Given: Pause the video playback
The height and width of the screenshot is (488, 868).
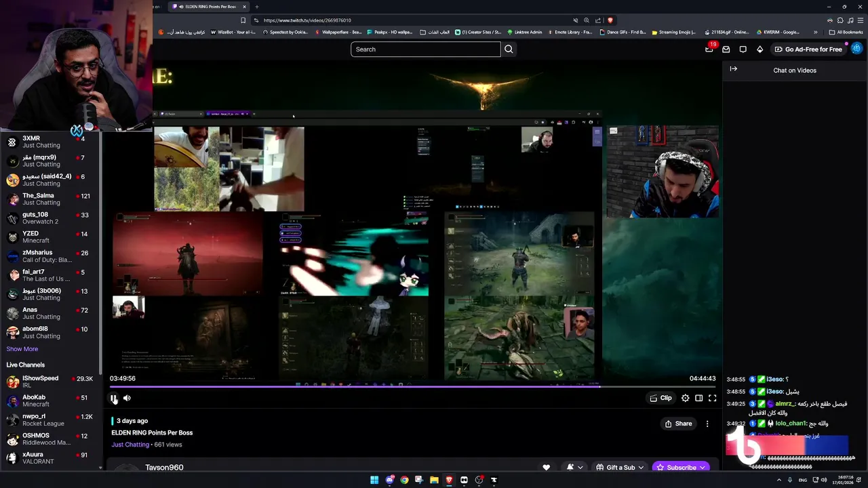Looking at the screenshot, I should coord(114,399).
